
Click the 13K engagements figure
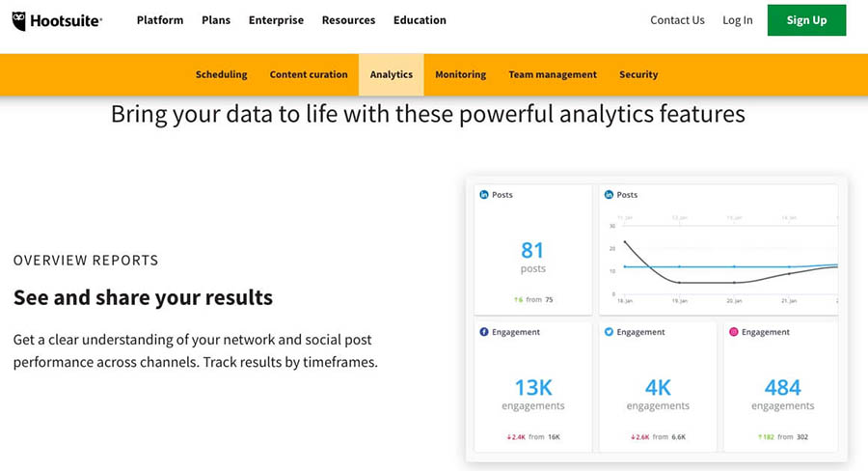[533, 388]
